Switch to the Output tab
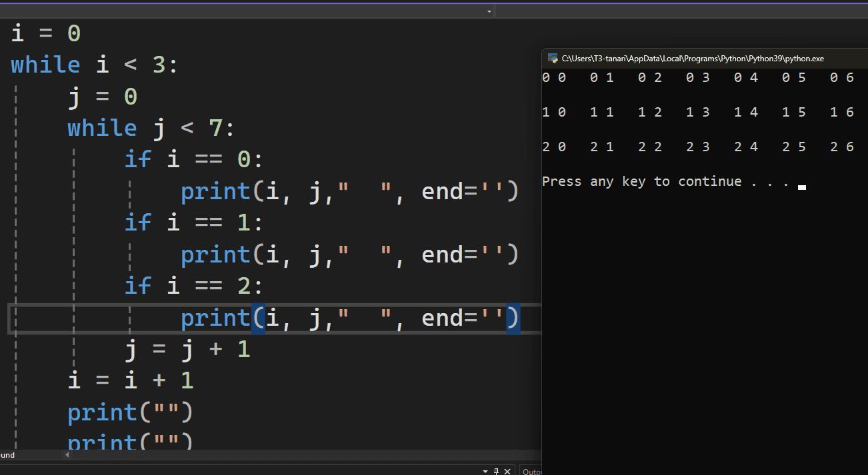 (531, 471)
